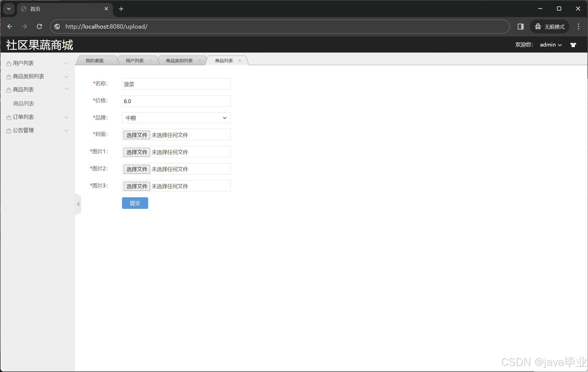Click the address bar URL

click(x=106, y=26)
